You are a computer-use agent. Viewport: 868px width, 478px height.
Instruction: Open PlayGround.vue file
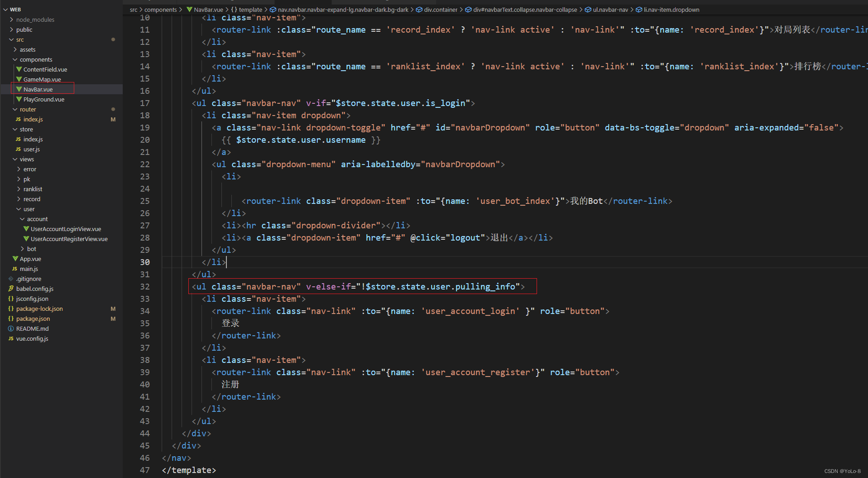44,99
